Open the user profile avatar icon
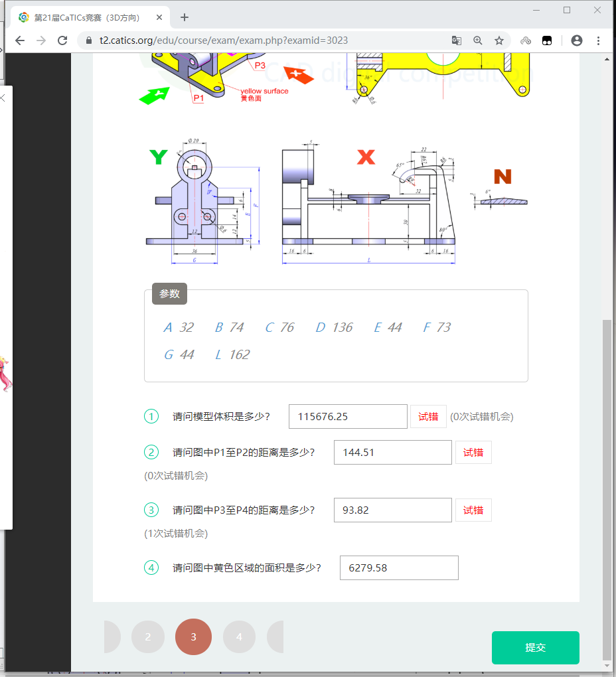This screenshot has height=677, width=616. click(x=576, y=40)
